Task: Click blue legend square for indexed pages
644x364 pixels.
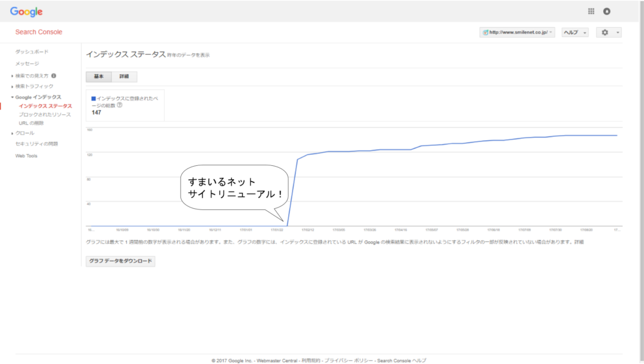Action: (x=94, y=99)
